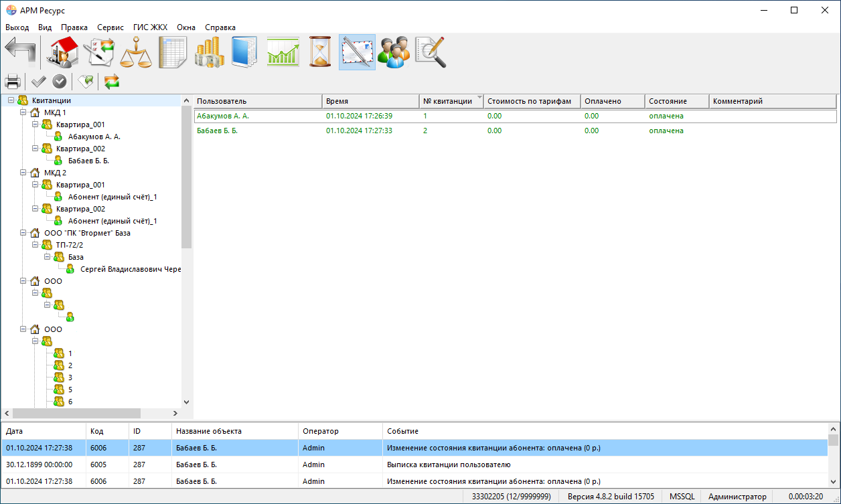This screenshot has height=504, width=841.
Task: Click the tree panel's scroll-right arrow
Action: 175,414
